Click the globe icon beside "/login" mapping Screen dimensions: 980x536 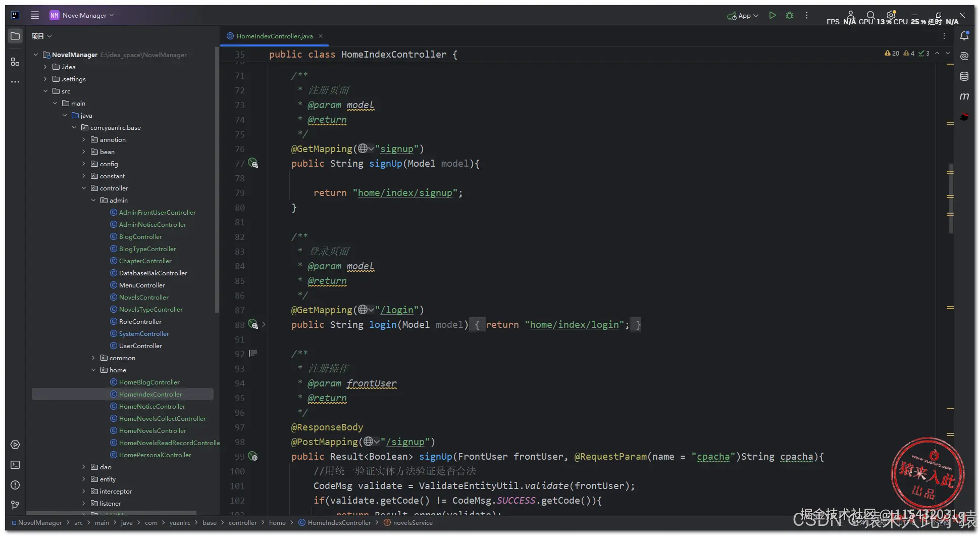[363, 310]
